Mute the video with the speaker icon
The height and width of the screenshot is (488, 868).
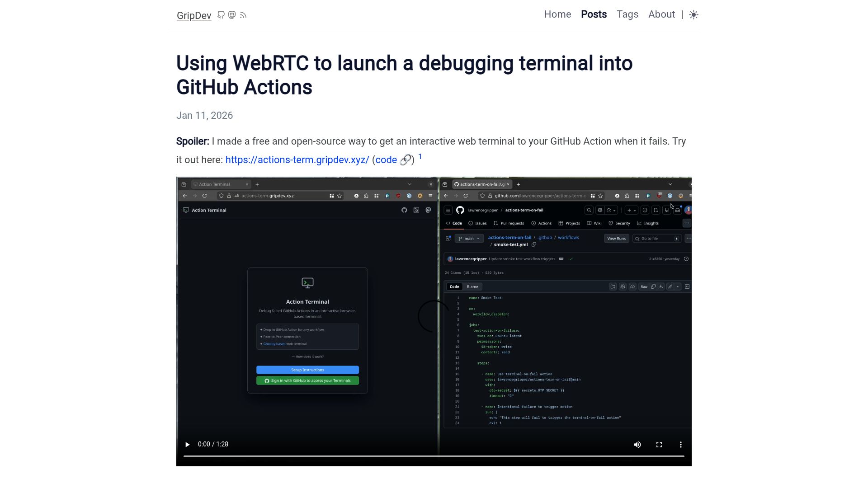coord(637,445)
